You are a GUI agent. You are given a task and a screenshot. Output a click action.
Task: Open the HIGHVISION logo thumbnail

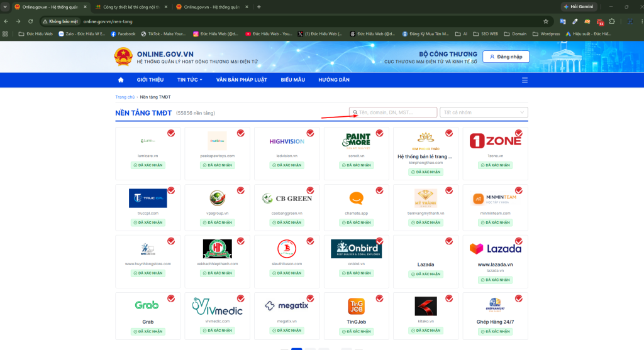pyautogui.click(x=287, y=141)
